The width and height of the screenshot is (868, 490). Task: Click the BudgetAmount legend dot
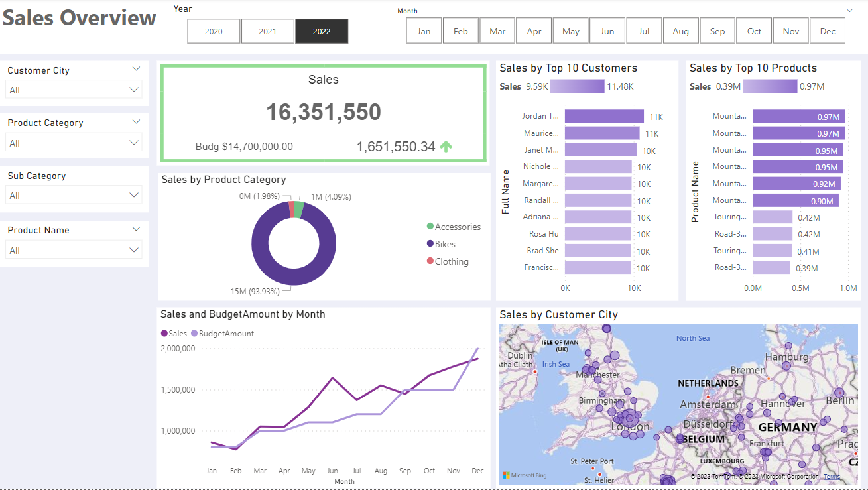click(194, 334)
